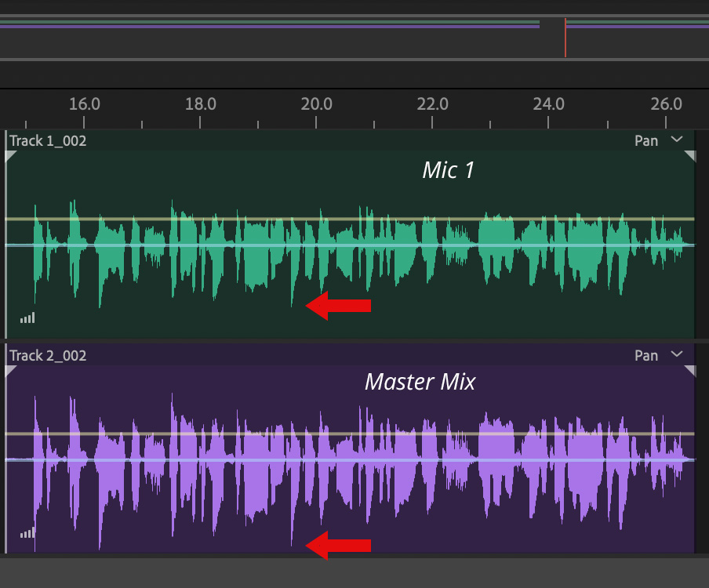
Task: Click the yellow volume envelope line on Track 1_002
Action: pyautogui.click(x=350, y=220)
